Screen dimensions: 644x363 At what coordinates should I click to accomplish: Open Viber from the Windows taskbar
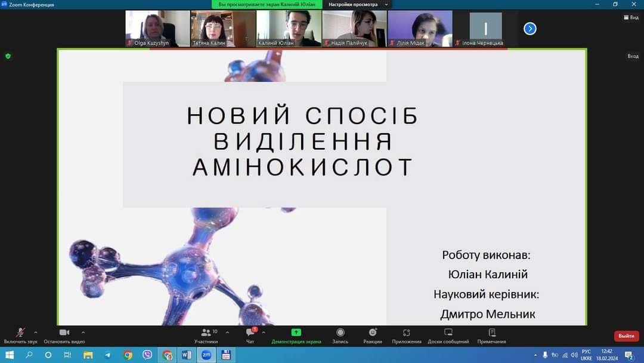pos(147,355)
